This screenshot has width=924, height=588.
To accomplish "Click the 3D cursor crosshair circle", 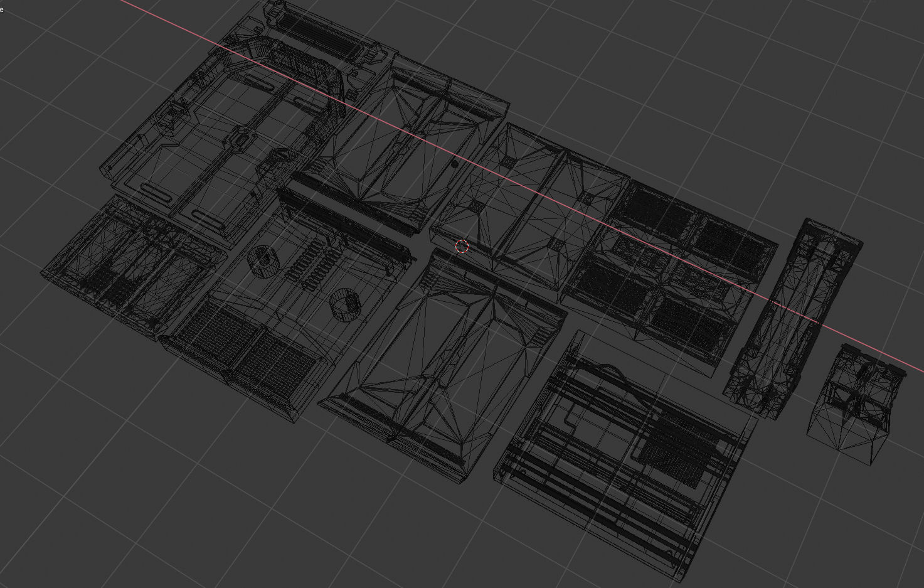I will tap(462, 246).
